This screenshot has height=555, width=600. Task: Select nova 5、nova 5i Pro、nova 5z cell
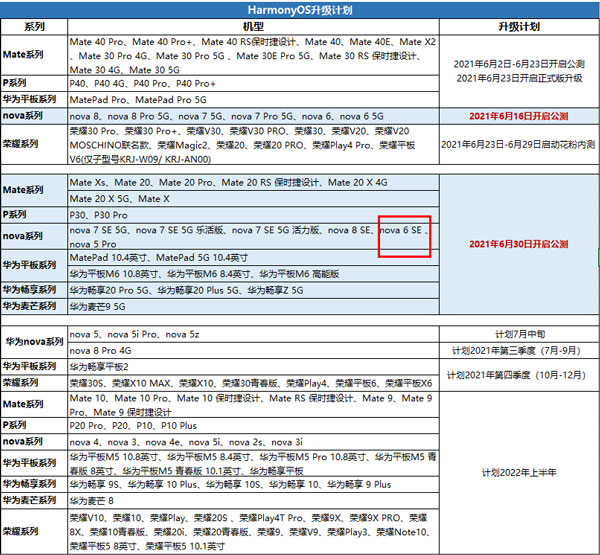253,334
